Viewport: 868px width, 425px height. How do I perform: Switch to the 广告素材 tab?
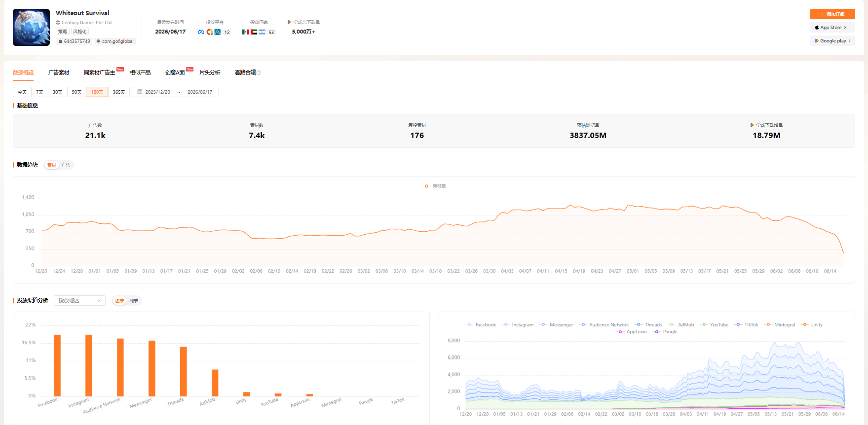pos(59,72)
